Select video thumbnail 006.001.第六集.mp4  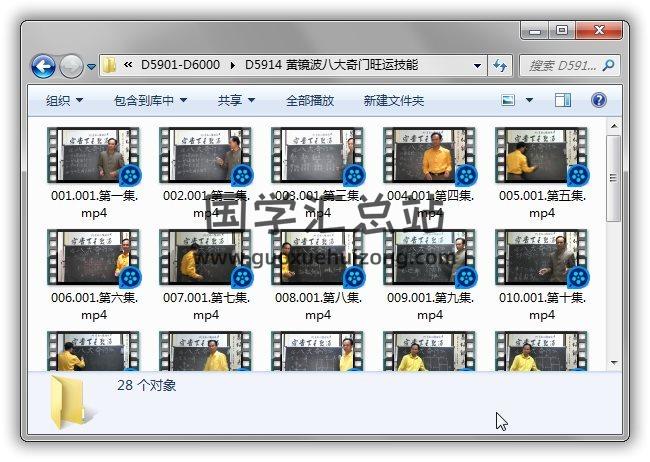click(94, 258)
